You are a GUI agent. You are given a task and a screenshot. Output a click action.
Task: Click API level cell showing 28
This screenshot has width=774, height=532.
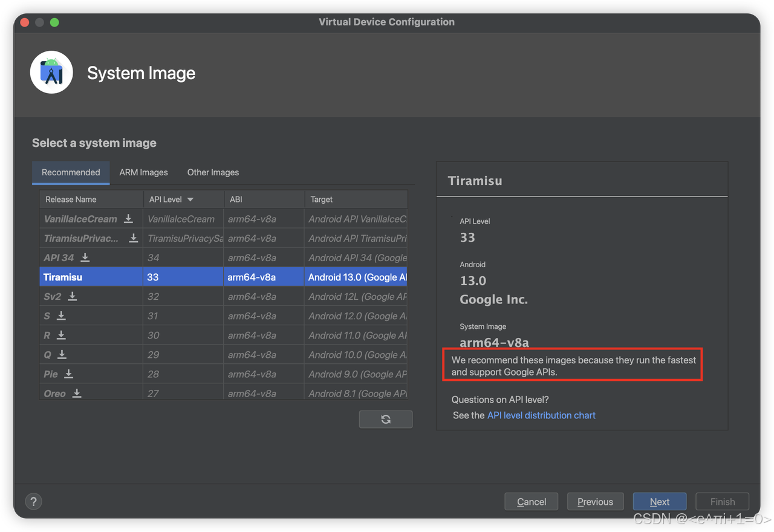point(183,374)
